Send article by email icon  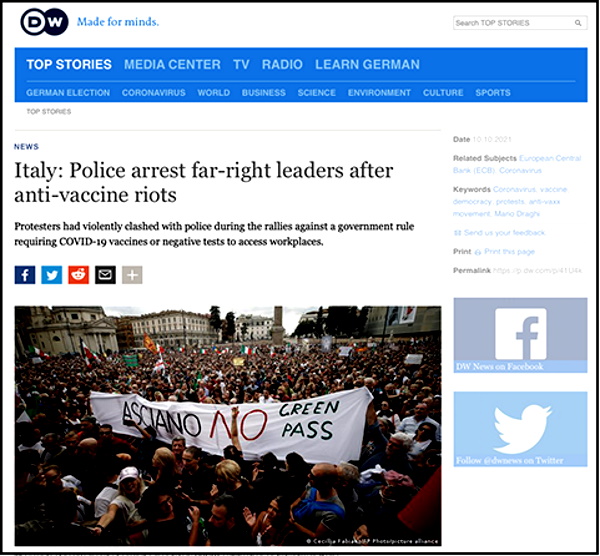point(105,275)
